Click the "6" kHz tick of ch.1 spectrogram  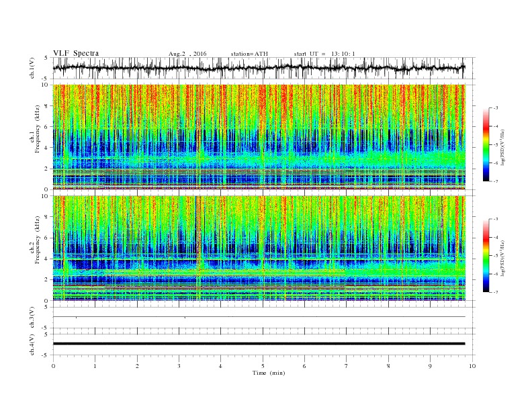click(x=47, y=127)
